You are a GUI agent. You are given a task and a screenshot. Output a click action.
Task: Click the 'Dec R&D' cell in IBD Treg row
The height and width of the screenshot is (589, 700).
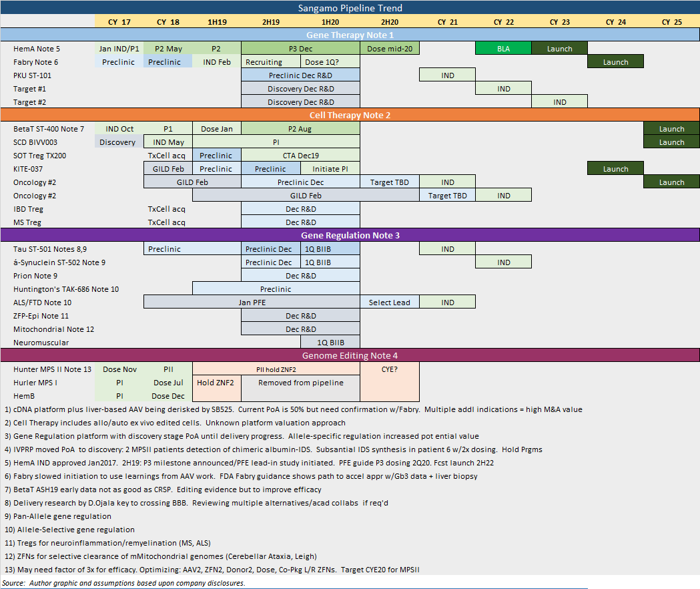pyautogui.click(x=300, y=209)
